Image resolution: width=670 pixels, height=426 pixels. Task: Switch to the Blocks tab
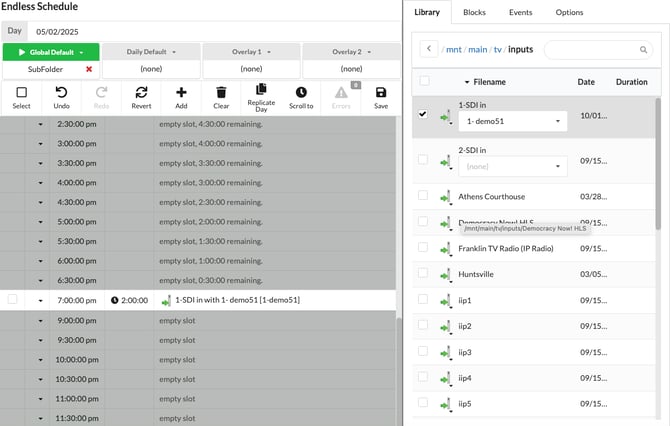(x=475, y=12)
